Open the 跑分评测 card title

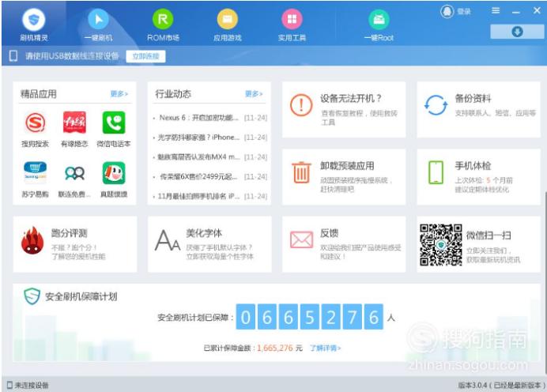point(69,233)
